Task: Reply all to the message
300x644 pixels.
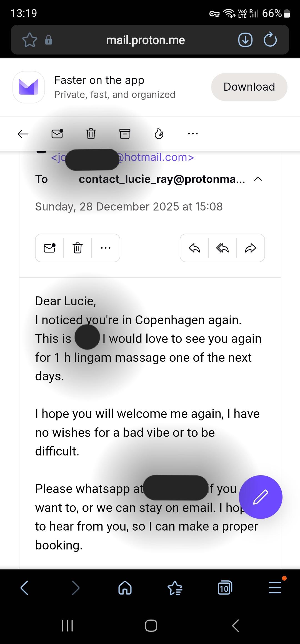Action: coord(222,248)
